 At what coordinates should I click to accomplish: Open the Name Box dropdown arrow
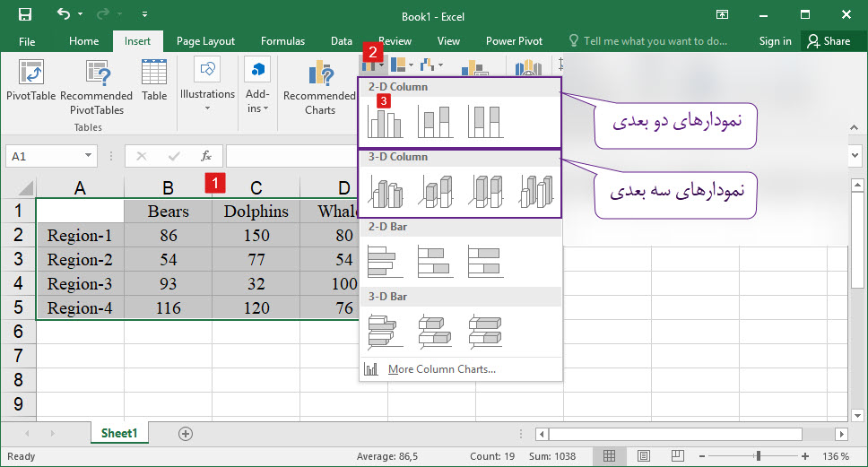88,155
